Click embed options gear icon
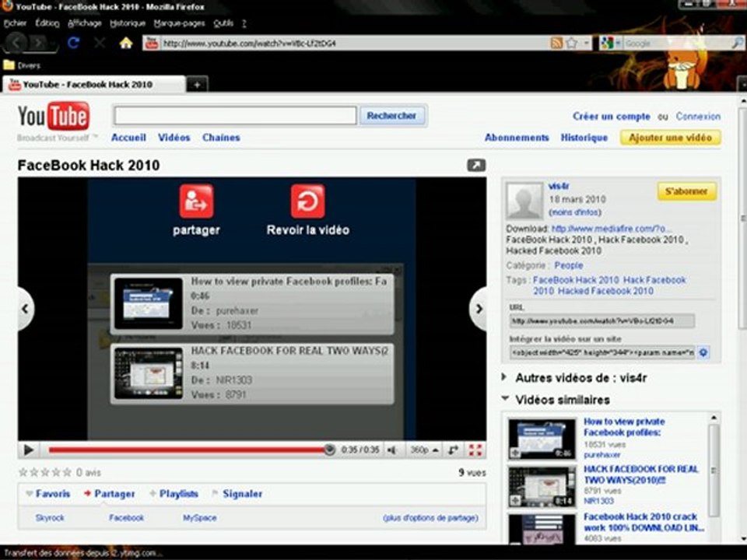The image size is (747, 560). pos(703,352)
